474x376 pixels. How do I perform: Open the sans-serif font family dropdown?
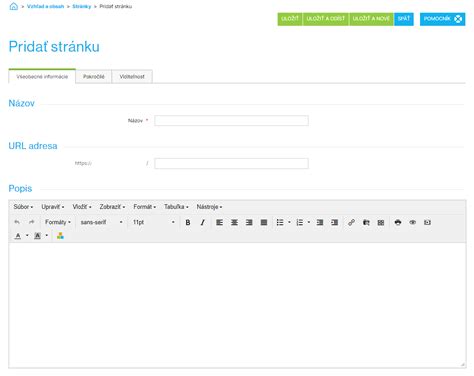click(x=101, y=222)
